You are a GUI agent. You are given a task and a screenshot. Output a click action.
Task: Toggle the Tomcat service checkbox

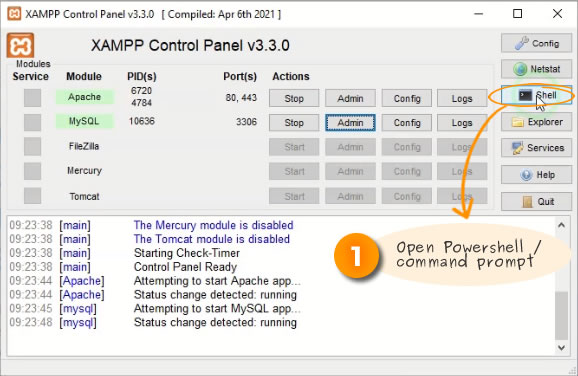click(32, 196)
